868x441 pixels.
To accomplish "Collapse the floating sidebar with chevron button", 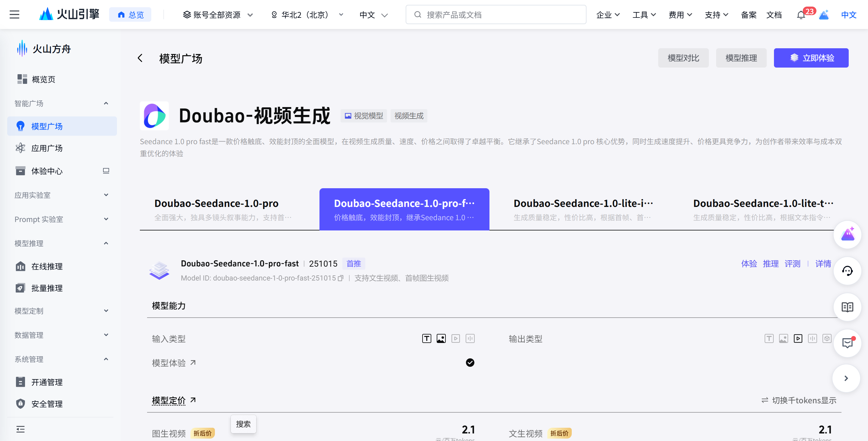I will pos(846,378).
